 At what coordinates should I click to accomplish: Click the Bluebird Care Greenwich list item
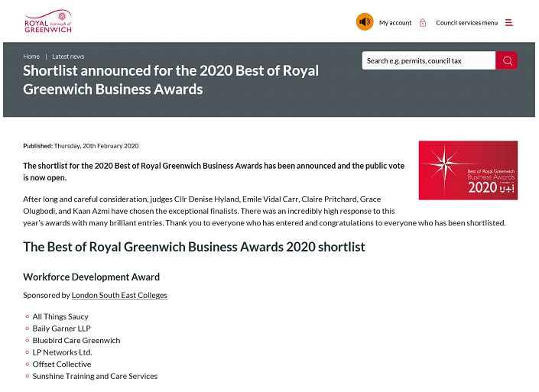(x=76, y=341)
